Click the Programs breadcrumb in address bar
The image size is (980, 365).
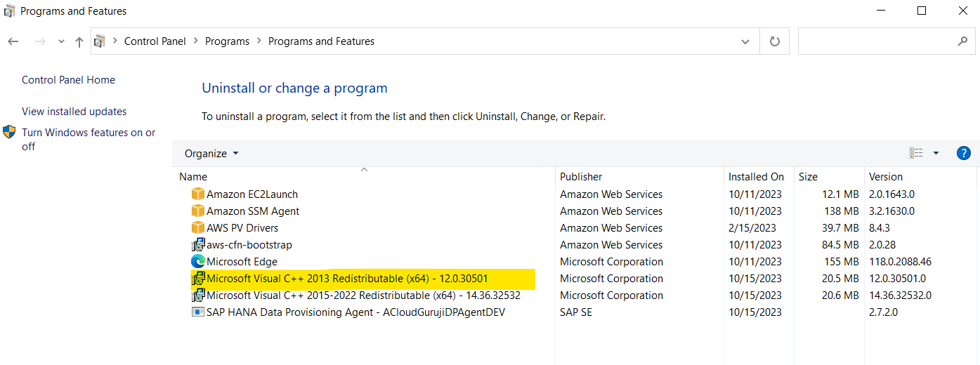pyautogui.click(x=227, y=41)
